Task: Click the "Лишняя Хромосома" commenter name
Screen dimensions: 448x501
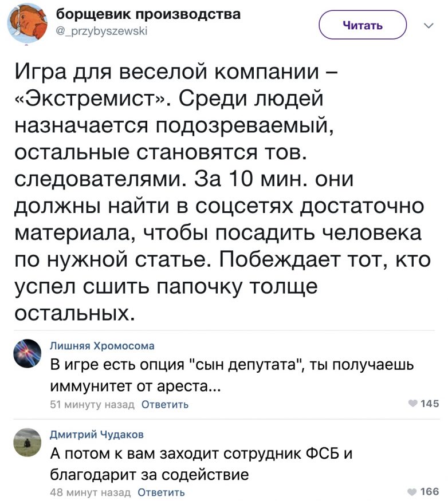Action: point(102,345)
